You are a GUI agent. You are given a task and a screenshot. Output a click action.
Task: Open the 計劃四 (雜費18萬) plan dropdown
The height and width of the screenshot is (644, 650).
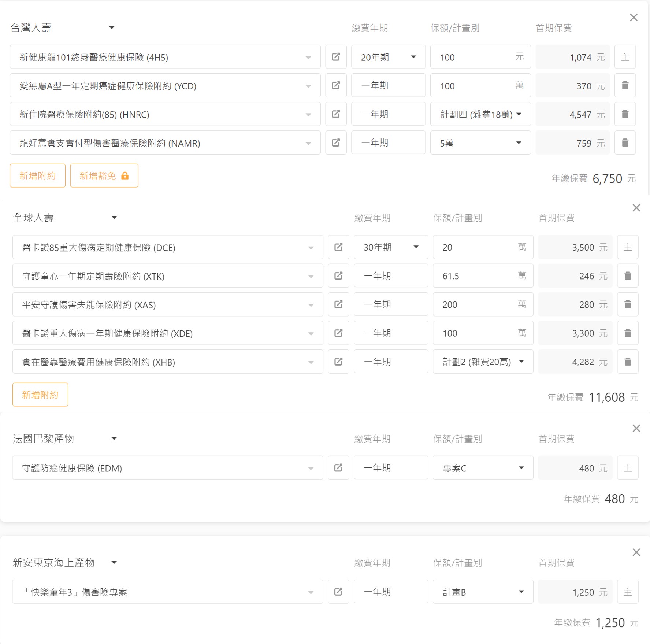point(480,114)
